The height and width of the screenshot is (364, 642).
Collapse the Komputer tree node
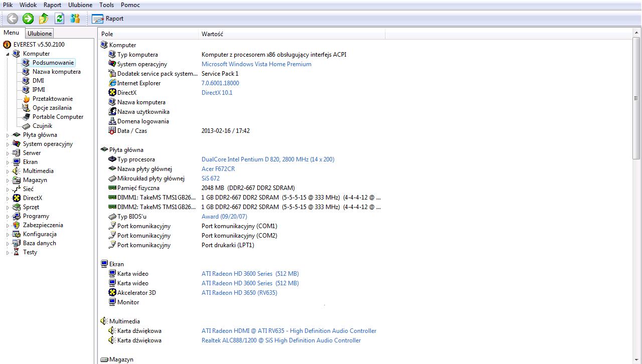(x=8, y=54)
